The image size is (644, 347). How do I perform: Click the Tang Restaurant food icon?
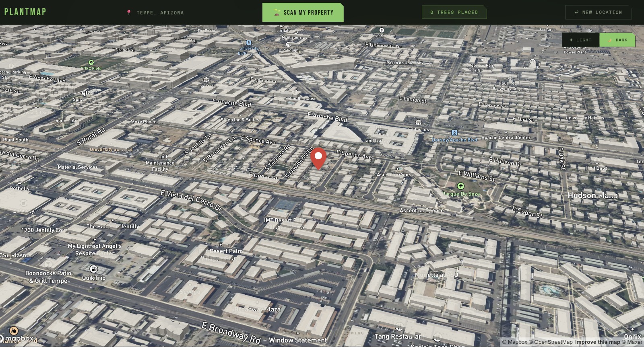399,326
